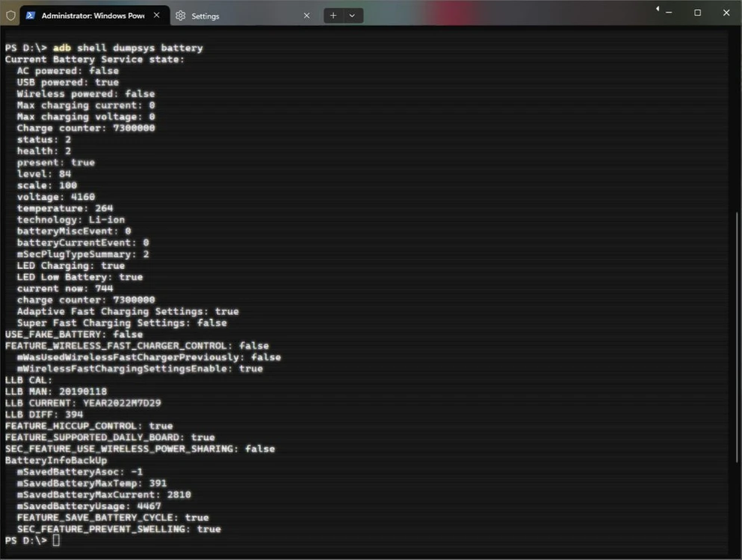Click the PowerShell icon on the first tab
The image size is (742, 560).
pyautogui.click(x=31, y=16)
